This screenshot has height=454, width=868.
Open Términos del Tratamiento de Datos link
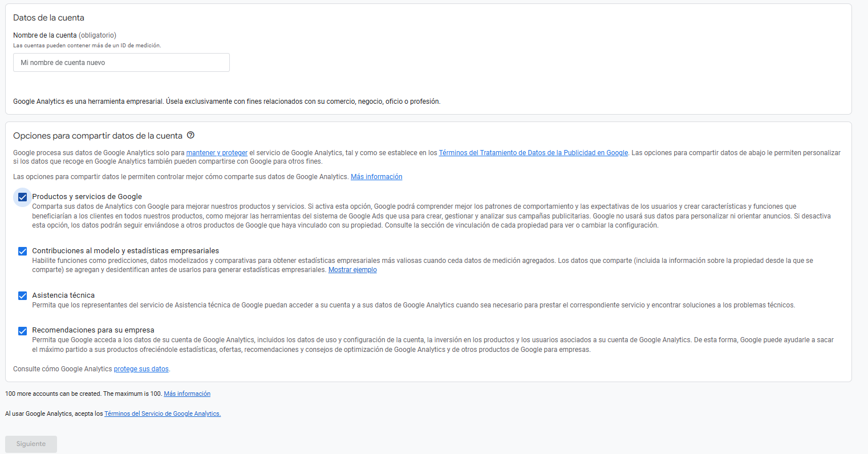533,153
